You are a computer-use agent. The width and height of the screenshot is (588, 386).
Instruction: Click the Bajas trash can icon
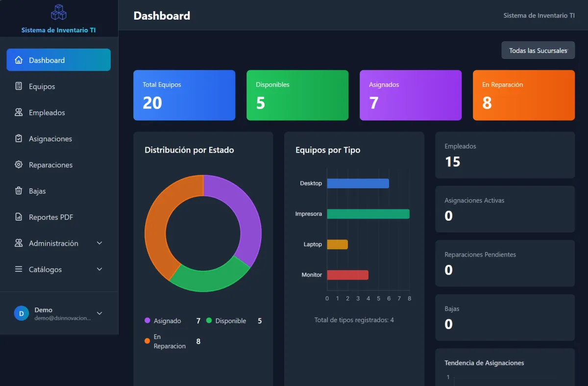(x=19, y=191)
